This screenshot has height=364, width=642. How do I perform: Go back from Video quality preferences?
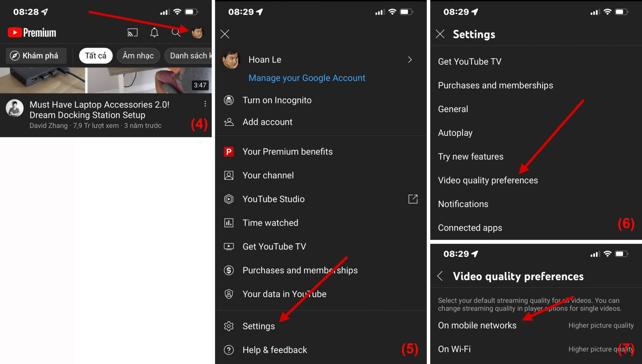pyautogui.click(x=440, y=276)
